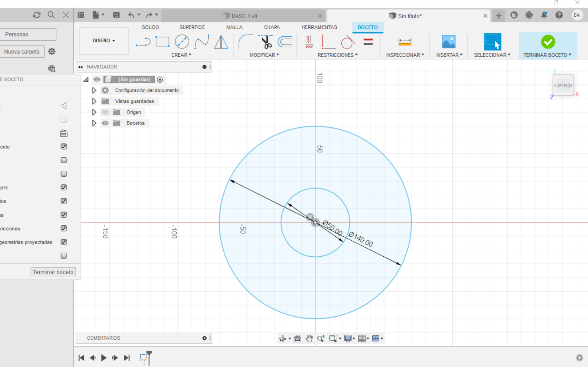Expand the Bocetos folder node
The image size is (588, 367).
(x=94, y=123)
